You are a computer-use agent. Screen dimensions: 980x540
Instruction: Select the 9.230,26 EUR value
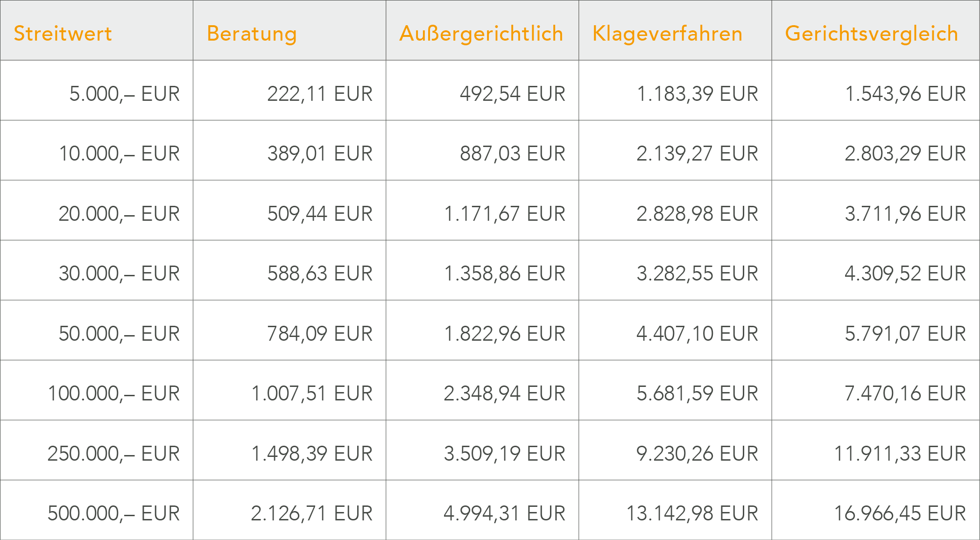[x=697, y=454]
